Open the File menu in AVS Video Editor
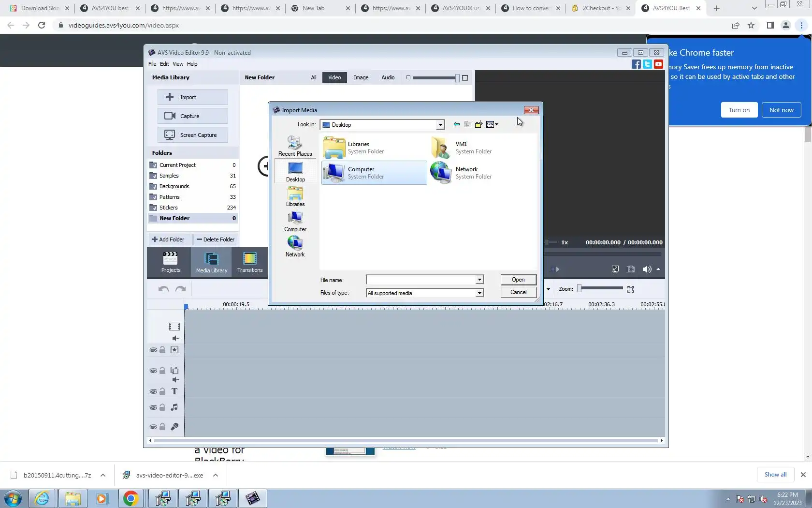Screen dimensions: 812x508 [152, 64]
